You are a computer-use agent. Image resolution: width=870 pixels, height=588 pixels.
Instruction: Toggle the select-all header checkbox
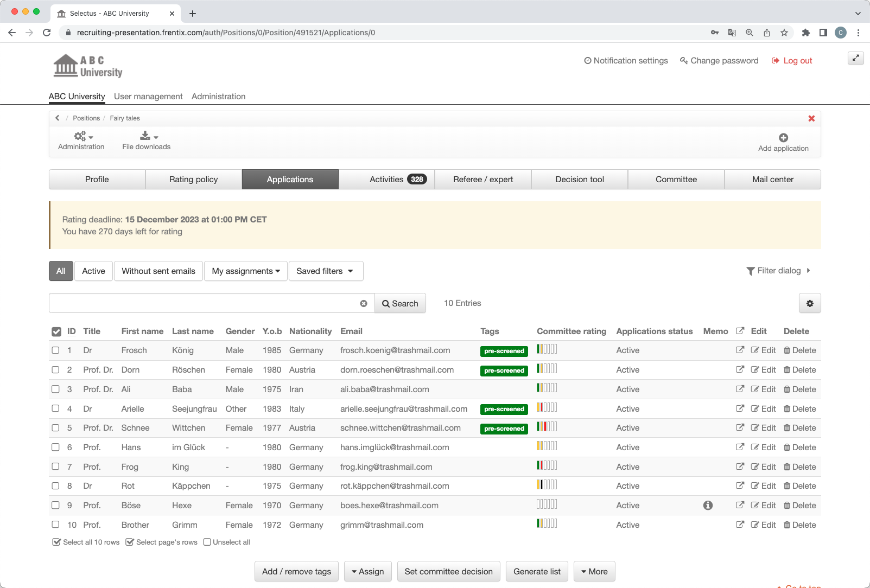56,331
